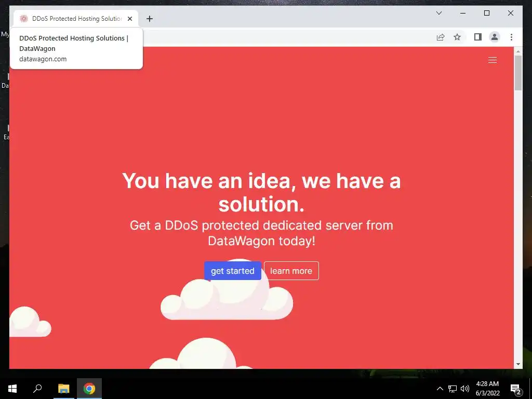Image resolution: width=532 pixels, height=399 pixels.
Task: Click the learn more button
Action: 291,271
